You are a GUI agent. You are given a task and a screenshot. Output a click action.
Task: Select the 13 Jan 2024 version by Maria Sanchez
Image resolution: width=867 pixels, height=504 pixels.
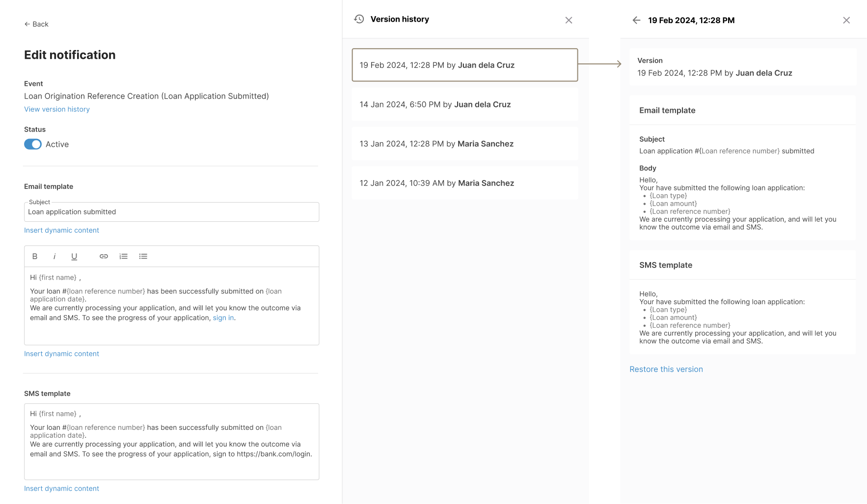(x=464, y=143)
